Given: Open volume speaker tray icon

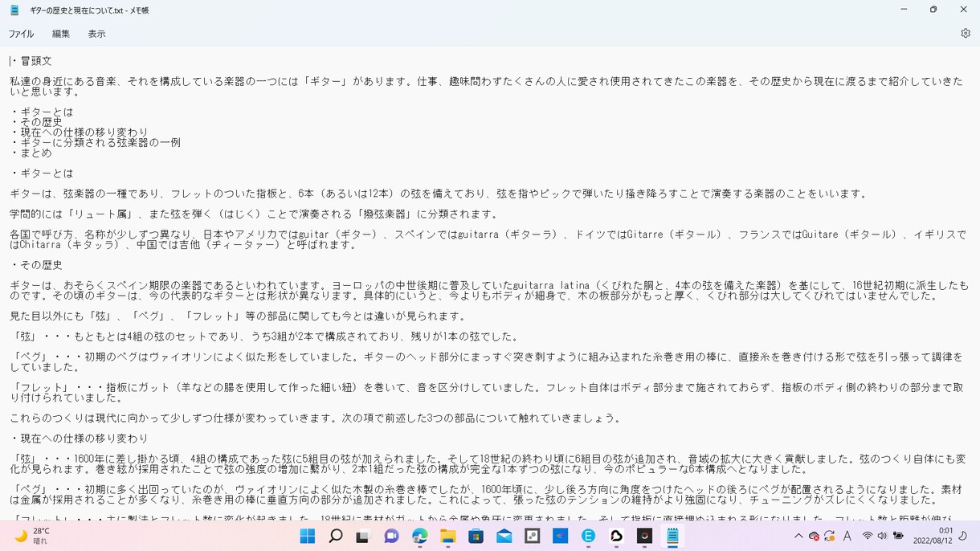Looking at the screenshot, I should [882, 536].
